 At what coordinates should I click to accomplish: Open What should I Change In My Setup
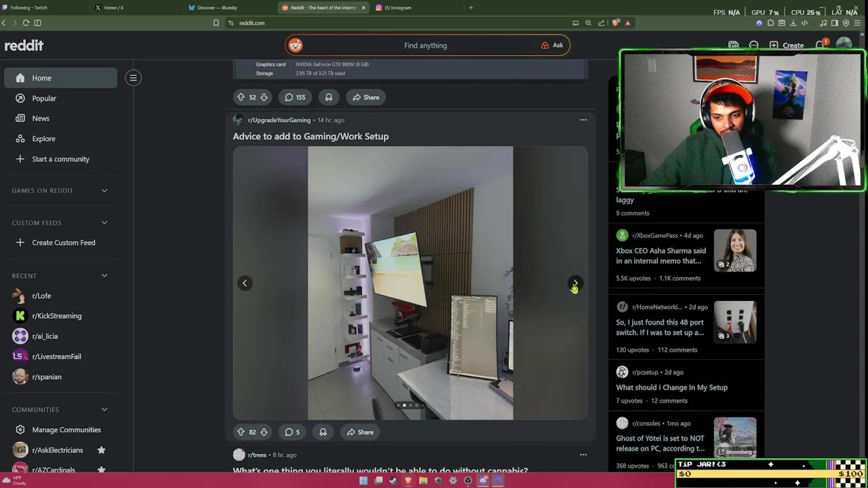[671, 388]
